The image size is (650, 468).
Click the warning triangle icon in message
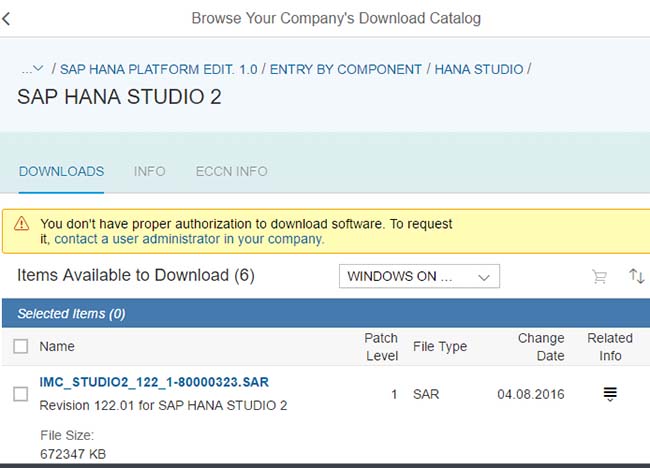point(22,223)
